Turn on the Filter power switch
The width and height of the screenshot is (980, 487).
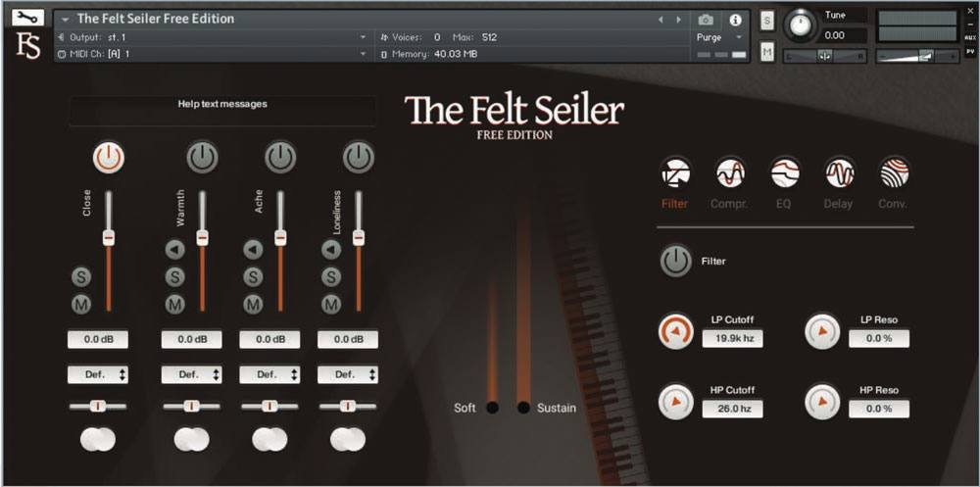(x=675, y=262)
